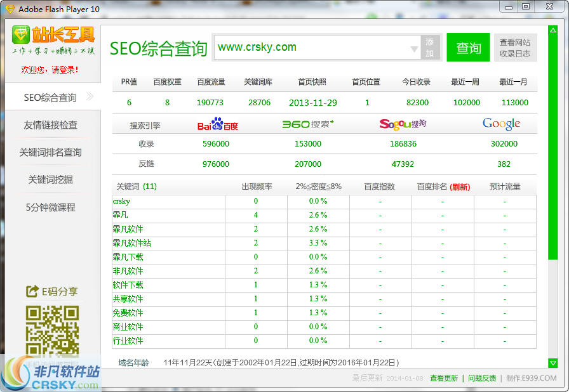Click the 360 收录 value 153000

click(x=308, y=144)
